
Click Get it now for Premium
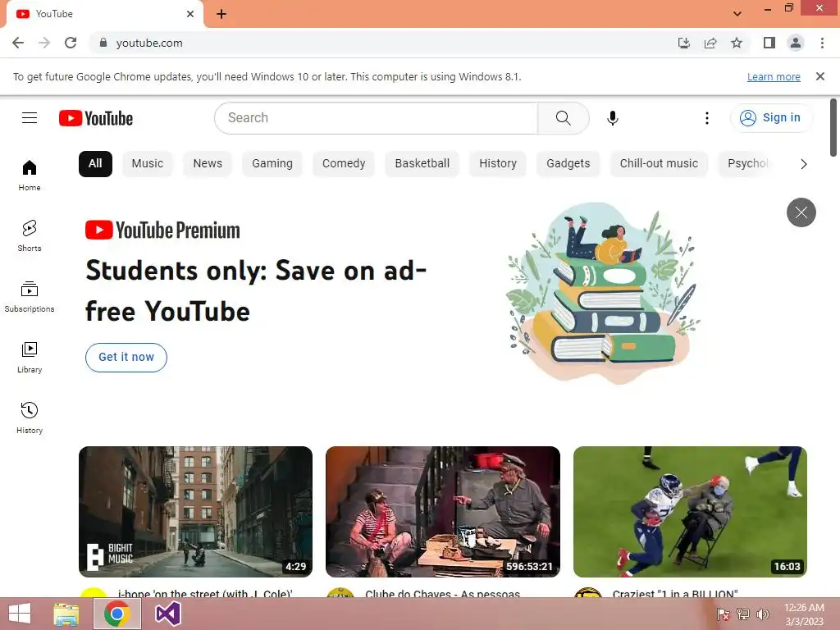pyautogui.click(x=126, y=358)
